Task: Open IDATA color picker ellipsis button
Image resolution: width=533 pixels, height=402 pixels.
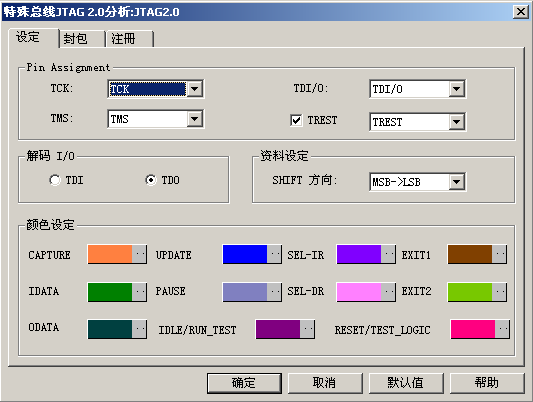Action: pos(139,292)
